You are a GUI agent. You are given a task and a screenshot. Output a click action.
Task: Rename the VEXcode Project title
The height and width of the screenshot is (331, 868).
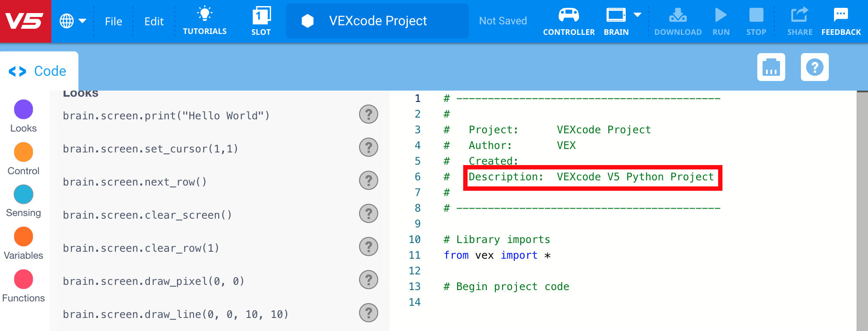point(377,20)
